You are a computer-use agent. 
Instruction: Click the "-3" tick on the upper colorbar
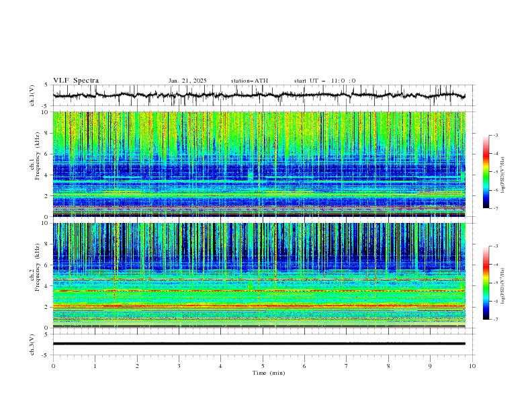coord(495,136)
